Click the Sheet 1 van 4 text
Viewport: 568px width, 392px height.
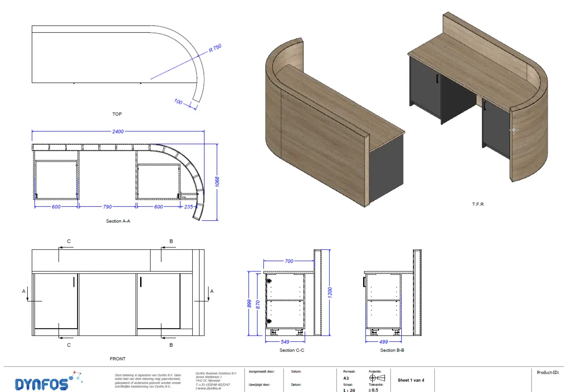coord(411,380)
